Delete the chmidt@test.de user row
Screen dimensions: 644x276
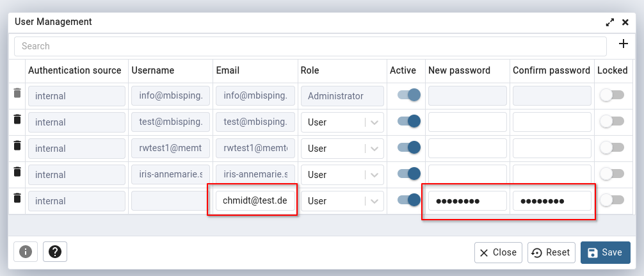coord(17,198)
